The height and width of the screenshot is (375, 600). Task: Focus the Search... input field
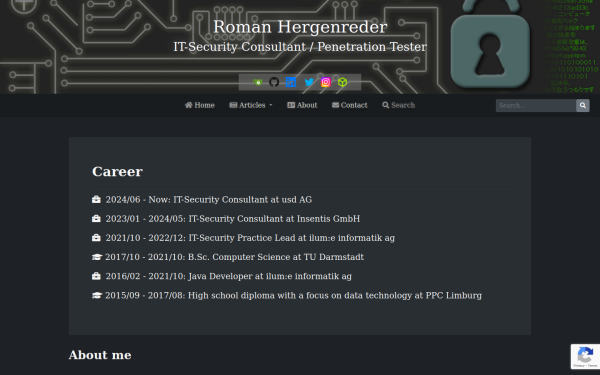click(536, 106)
